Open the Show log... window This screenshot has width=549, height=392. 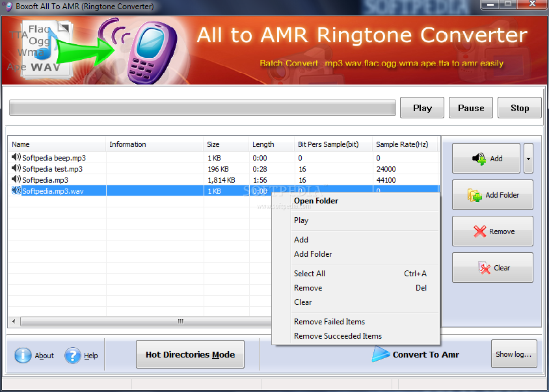click(x=514, y=354)
